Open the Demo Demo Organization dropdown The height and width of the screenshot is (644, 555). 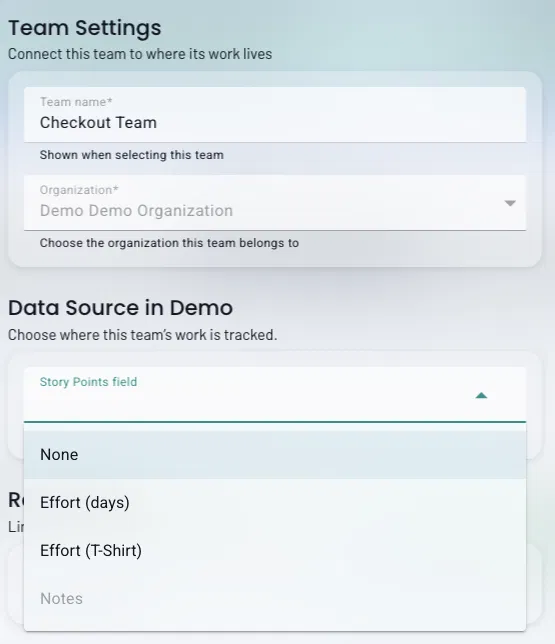pyautogui.click(x=275, y=203)
